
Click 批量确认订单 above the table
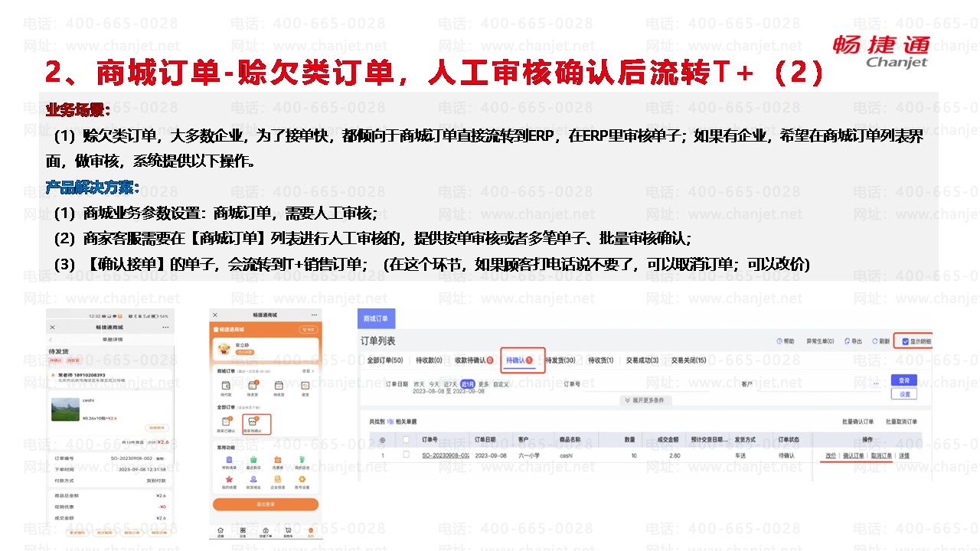(857, 422)
